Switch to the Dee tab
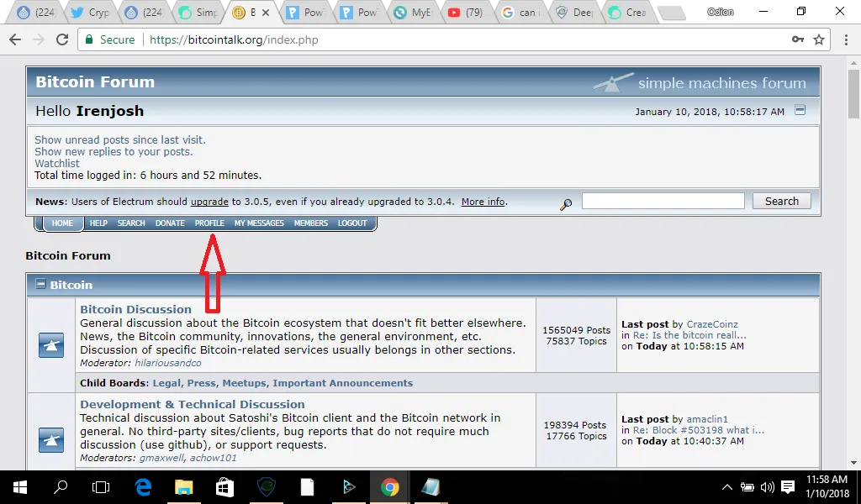The image size is (861, 504). click(573, 12)
